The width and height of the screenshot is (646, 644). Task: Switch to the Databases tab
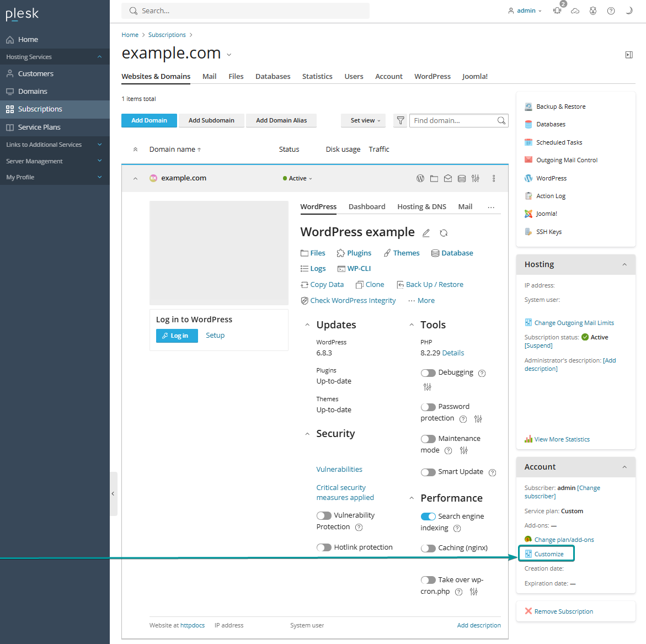click(x=273, y=76)
